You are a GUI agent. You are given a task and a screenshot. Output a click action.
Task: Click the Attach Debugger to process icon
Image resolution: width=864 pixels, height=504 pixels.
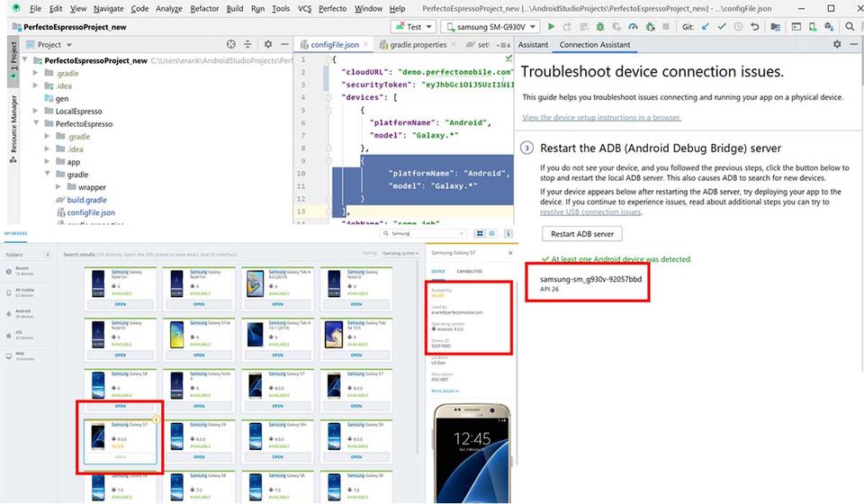[x=650, y=26]
